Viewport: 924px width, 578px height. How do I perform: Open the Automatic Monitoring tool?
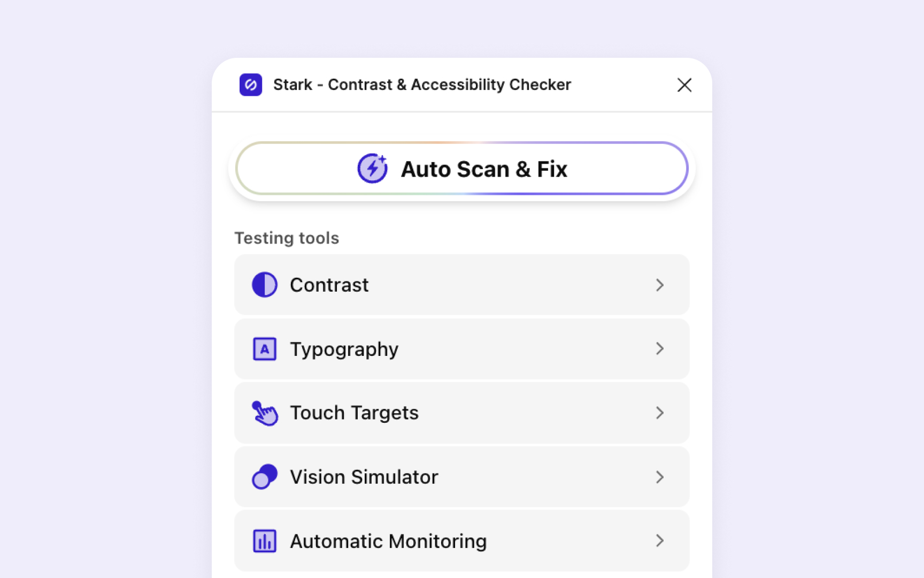[461, 541]
